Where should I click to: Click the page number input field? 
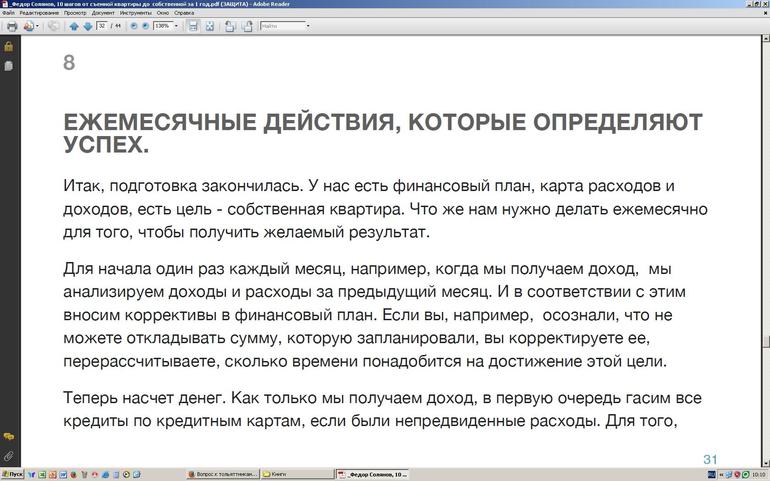[x=102, y=26]
